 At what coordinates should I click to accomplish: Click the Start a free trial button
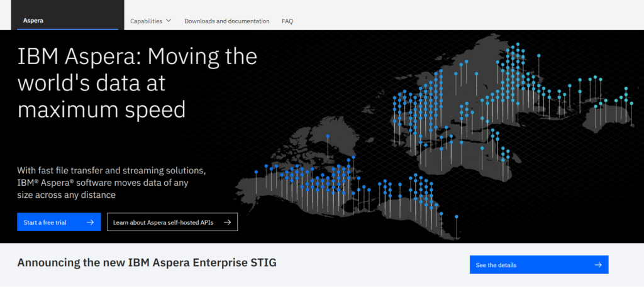click(x=58, y=222)
